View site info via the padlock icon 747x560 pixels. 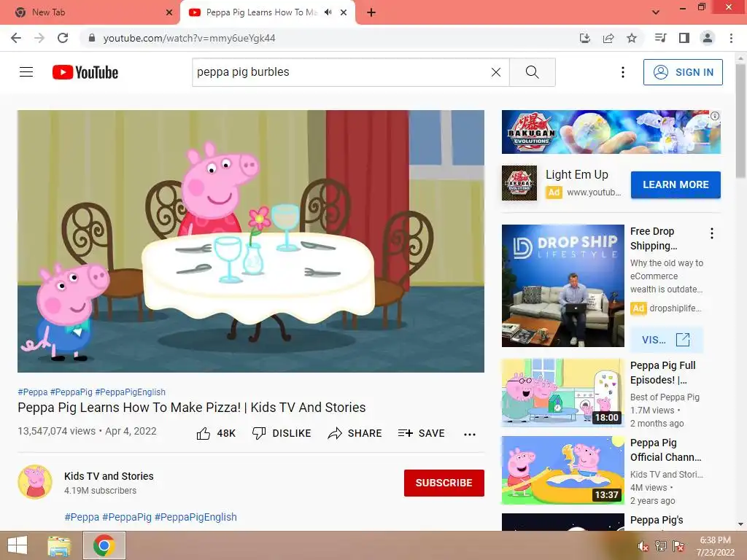click(x=92, y=38)
